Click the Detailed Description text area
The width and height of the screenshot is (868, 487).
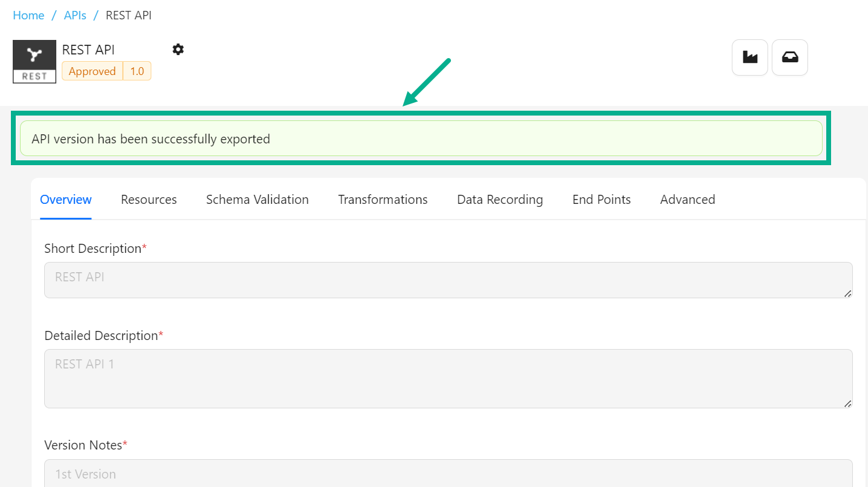(448, 378)
